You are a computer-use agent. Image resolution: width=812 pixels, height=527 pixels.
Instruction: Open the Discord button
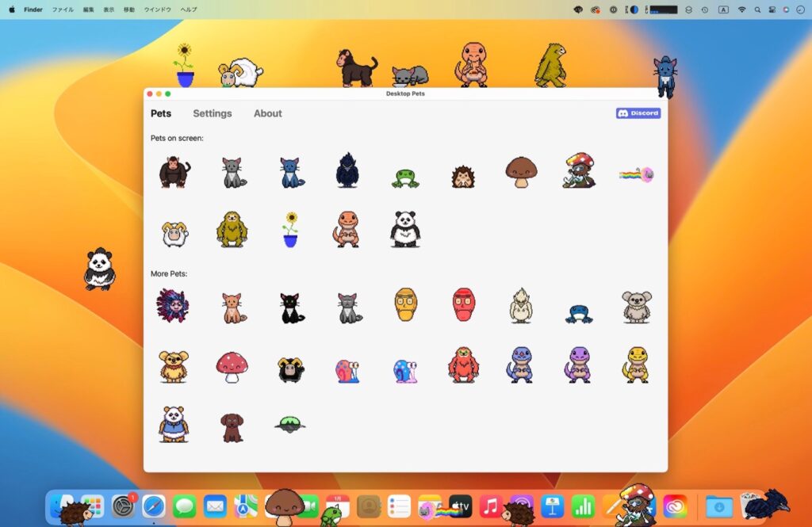pyautogui.click(x=638, y=113)
